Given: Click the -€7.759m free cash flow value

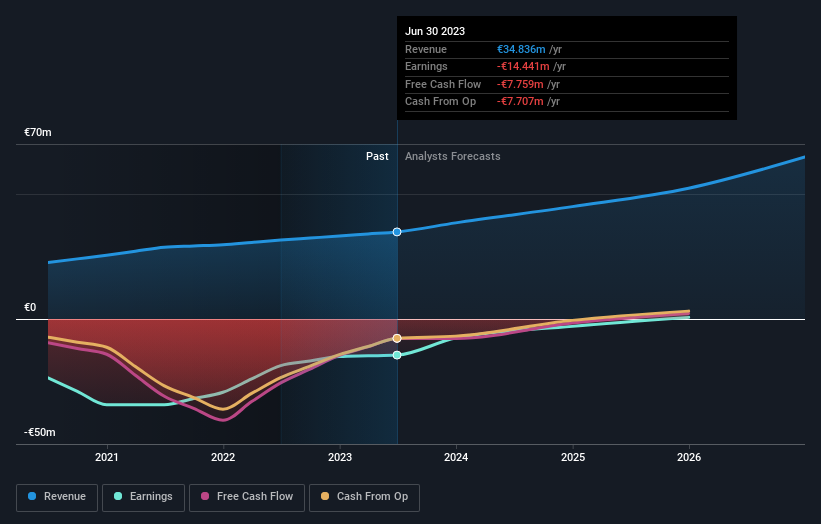Looking at the screenshot, I should click(x=520, y=84).
